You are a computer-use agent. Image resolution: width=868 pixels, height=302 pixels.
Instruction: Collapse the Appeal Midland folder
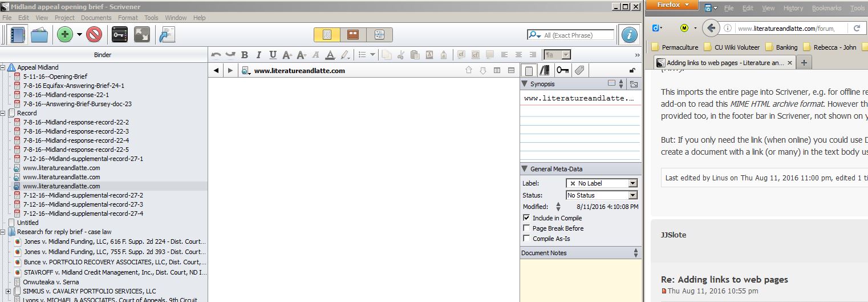pos(3,67)
